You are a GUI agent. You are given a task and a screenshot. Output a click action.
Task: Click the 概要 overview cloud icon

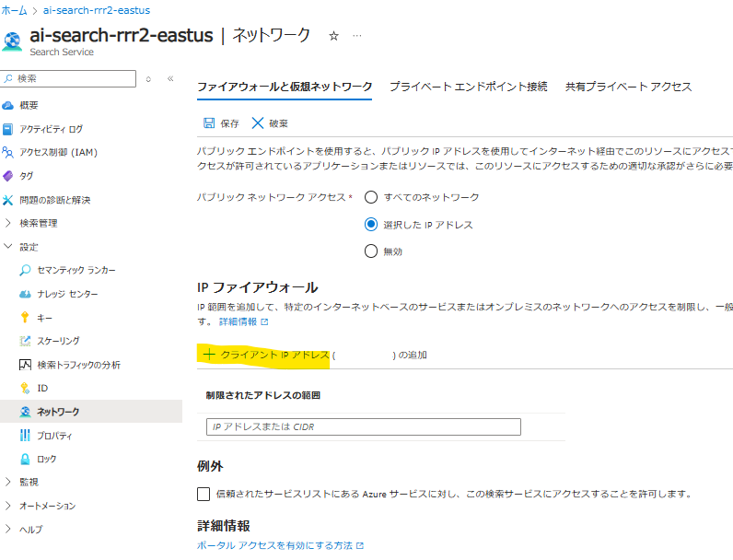(x=8, y=106)
